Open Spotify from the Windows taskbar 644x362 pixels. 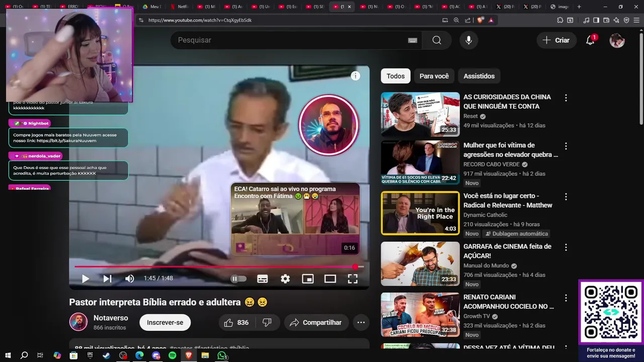click(173, 355)
